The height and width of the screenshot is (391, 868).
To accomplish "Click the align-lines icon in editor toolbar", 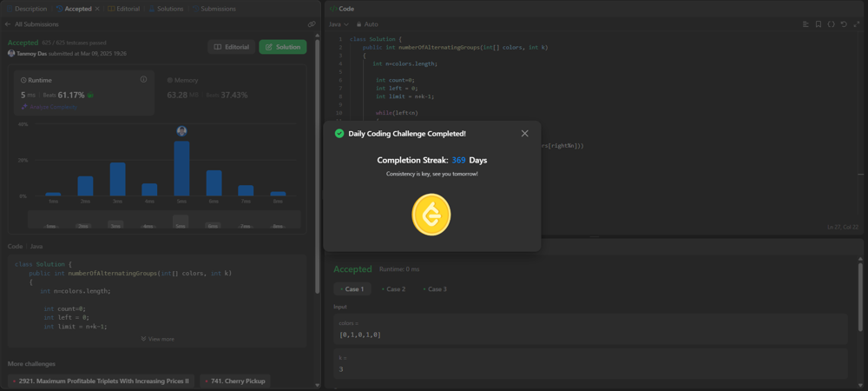I will 806,24.
